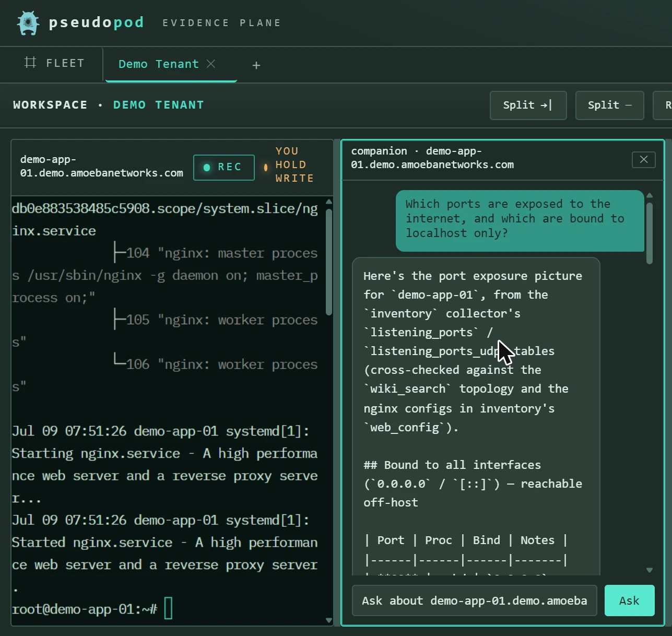Click the YOU HOLD WRITE status
Screen dimensions: 672x636
point(289,164)
